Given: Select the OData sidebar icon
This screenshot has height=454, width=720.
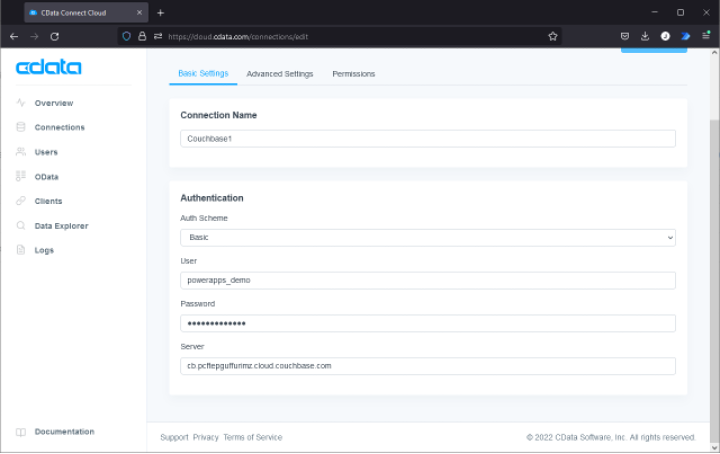Looking at the screenshot, I should click(21, 176).
